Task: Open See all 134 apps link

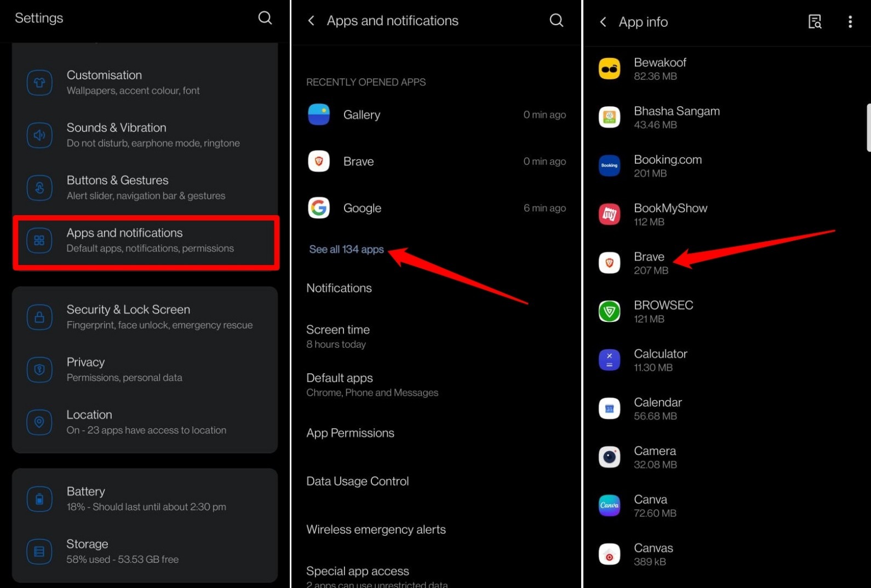Action: [x=346, y=249]
